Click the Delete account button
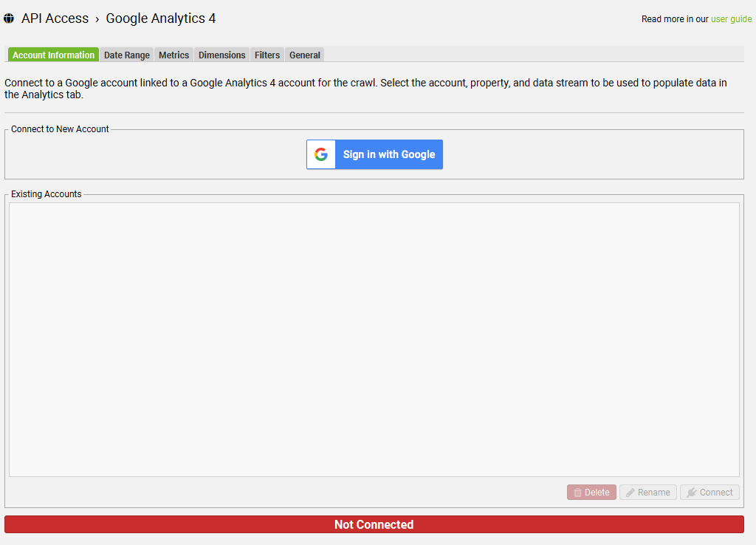The height and width of the screenshot is (545, 756). coord(591,492)
